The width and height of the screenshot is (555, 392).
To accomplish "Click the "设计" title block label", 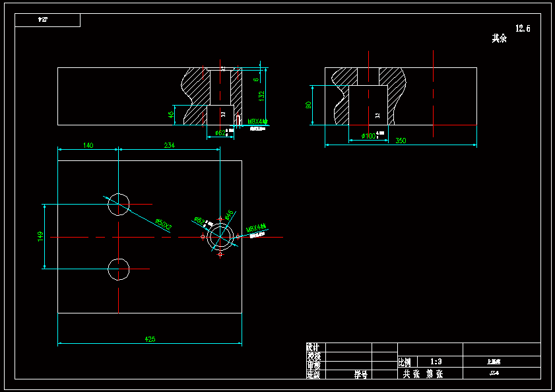I will coord(313,347).
